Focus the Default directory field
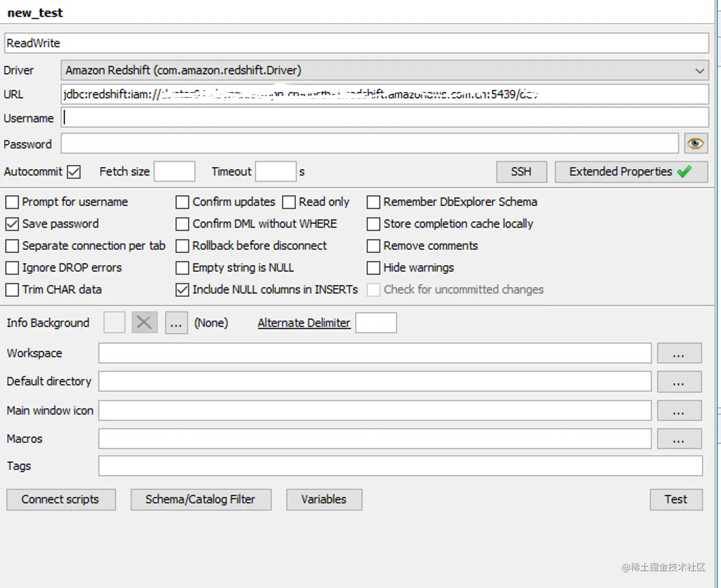Screen dimensions: 721x588 tap(375, 382)
